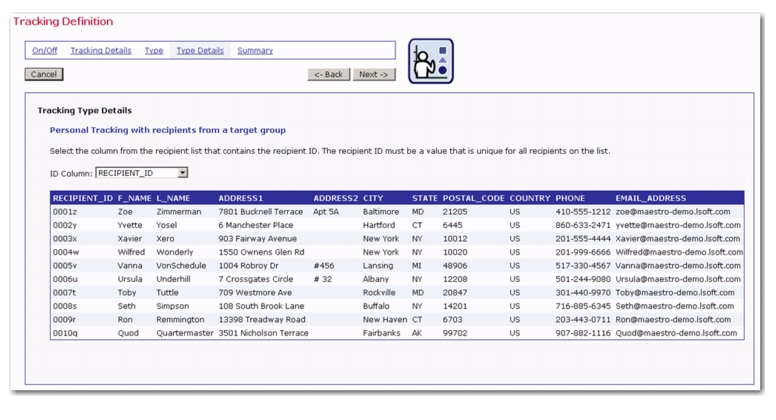Select recipient ID 0010q cell

click(65, 333)
